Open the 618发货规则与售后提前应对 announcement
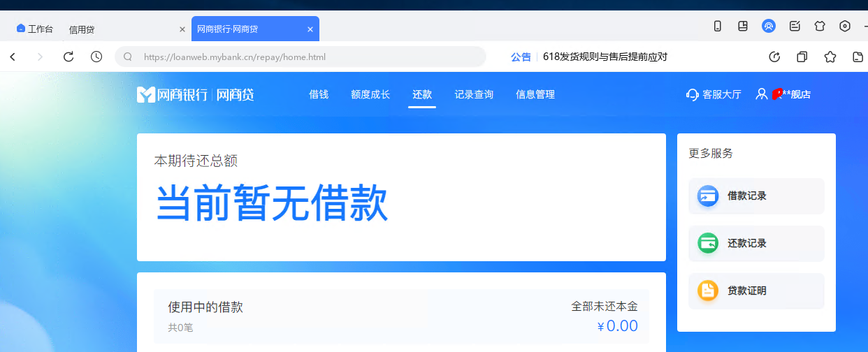868x352 pixels. pos(605,57)
